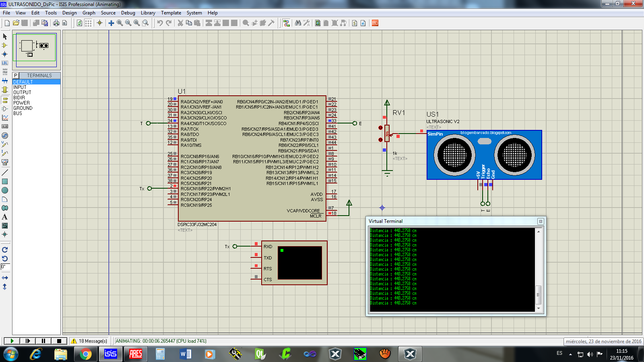
Task: Open the Library menu
Action: point(148,12)
